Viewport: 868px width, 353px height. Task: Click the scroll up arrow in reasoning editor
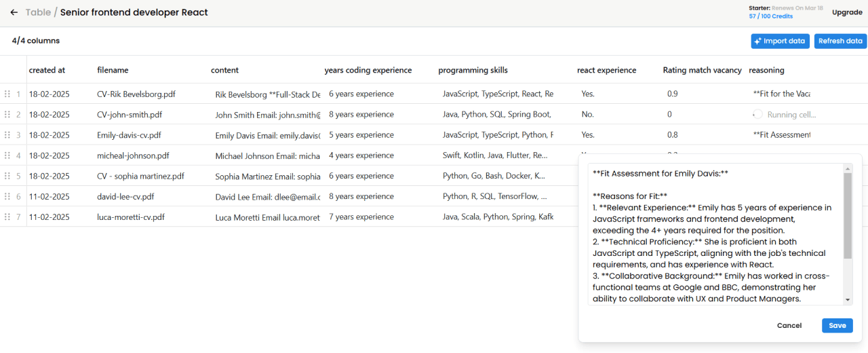(x=848, y=168)
